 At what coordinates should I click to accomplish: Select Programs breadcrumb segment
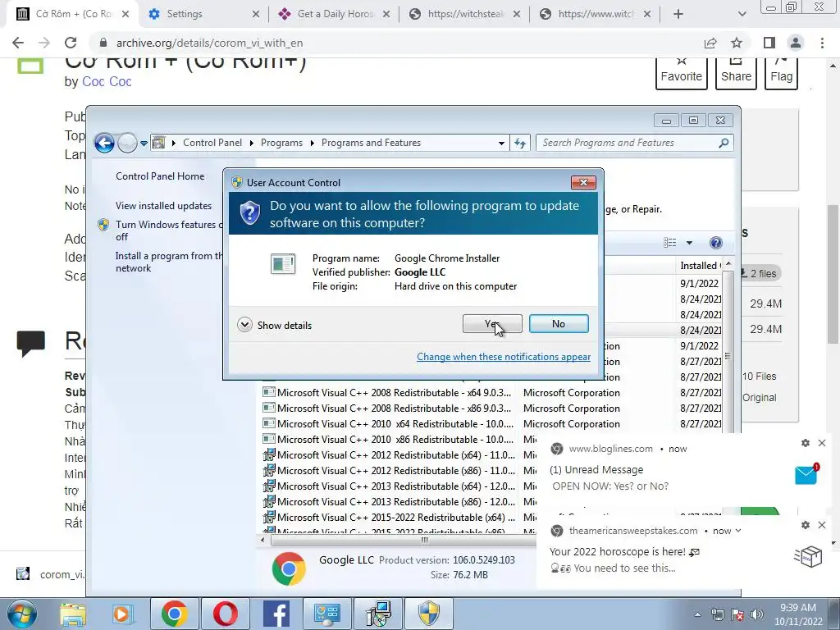click(x=281, y=143)
